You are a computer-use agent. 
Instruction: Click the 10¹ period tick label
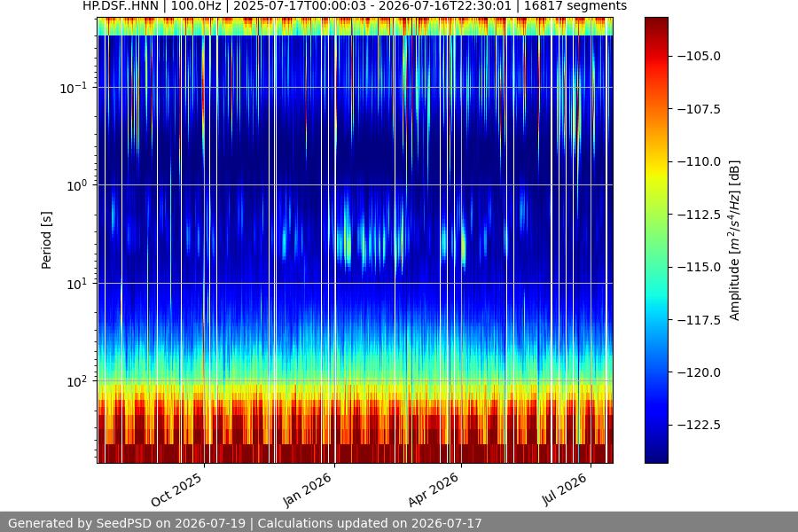(76, 284)
